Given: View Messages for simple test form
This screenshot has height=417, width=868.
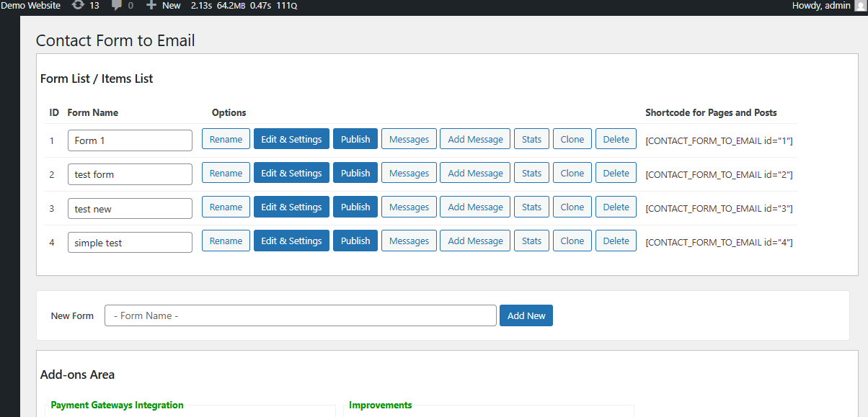Looking at the screenshot, I should point(409,241).
